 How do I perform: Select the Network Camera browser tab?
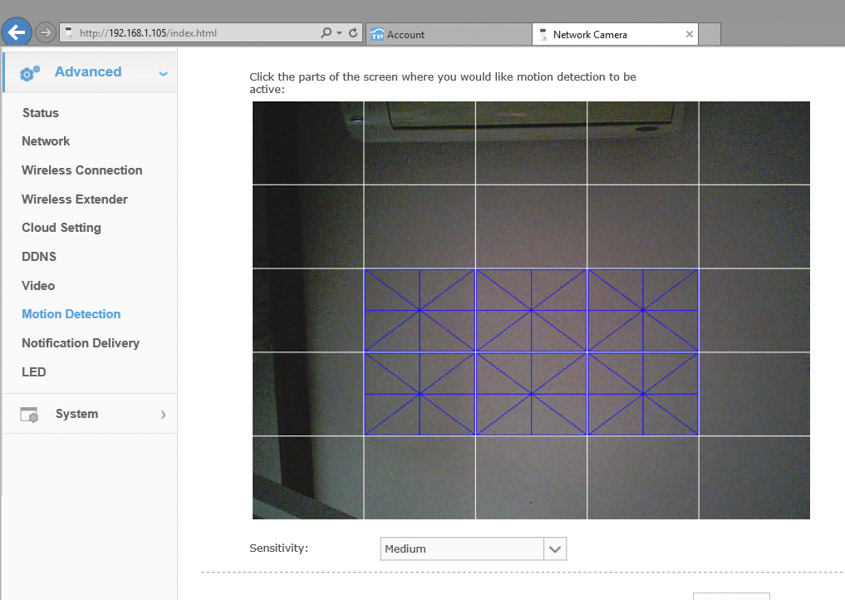tap(615, 35)
